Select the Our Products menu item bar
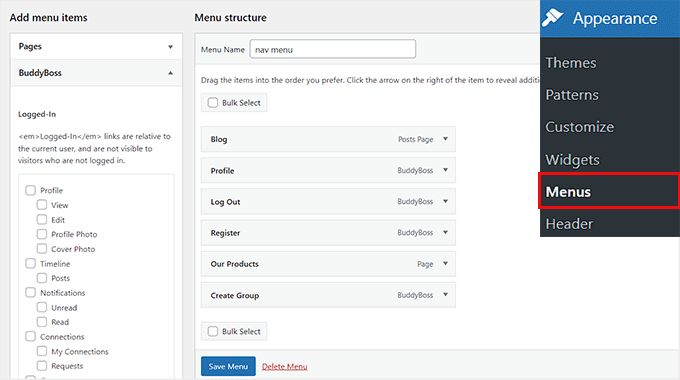 [x=328, y=264]
